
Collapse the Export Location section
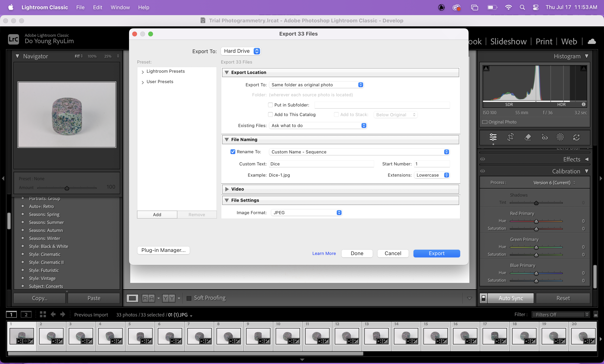pyautogui.click(x=227, y=72)
